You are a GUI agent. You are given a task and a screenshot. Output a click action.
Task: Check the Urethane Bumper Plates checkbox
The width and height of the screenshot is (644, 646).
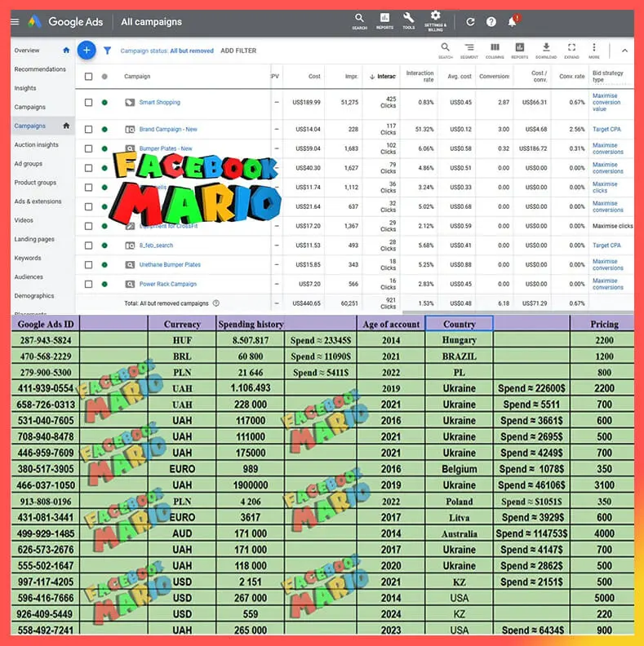coord(88,264)
